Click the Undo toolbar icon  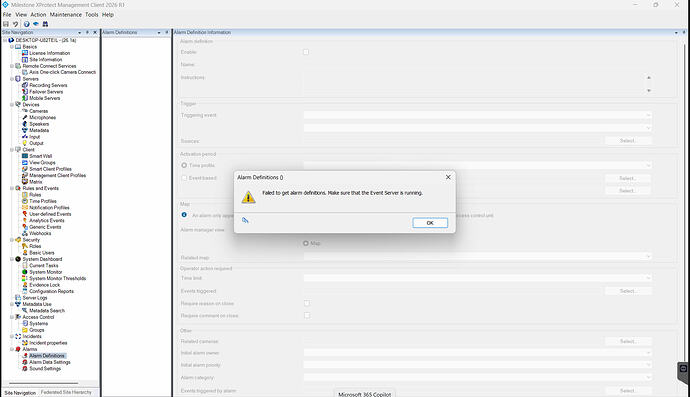coord(15,24)
